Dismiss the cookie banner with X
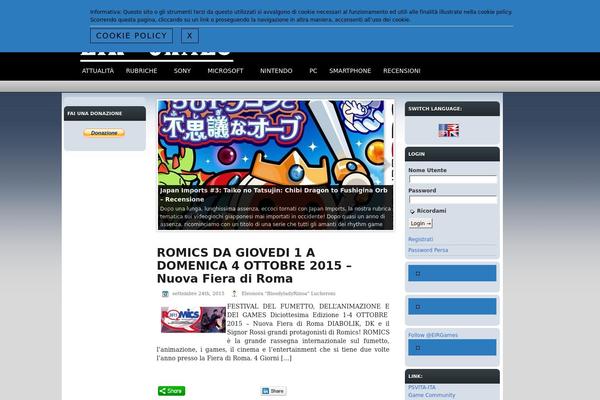 [190, 36]
